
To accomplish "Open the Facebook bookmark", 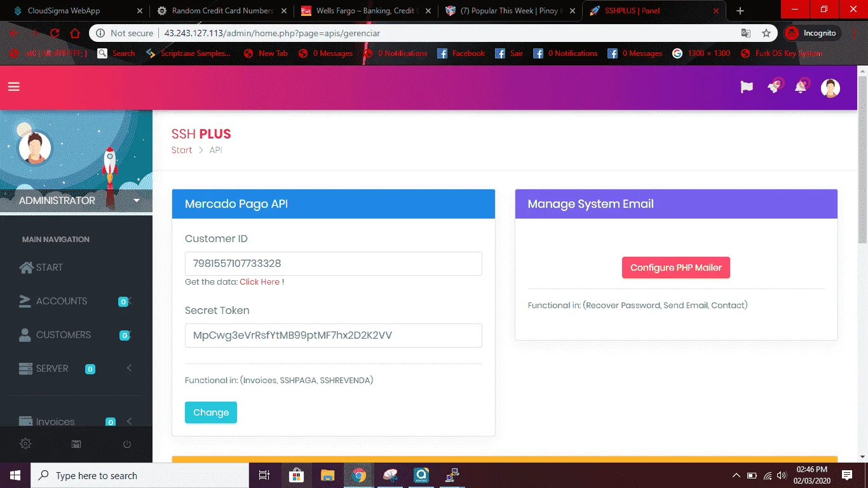I will point(461,53).
